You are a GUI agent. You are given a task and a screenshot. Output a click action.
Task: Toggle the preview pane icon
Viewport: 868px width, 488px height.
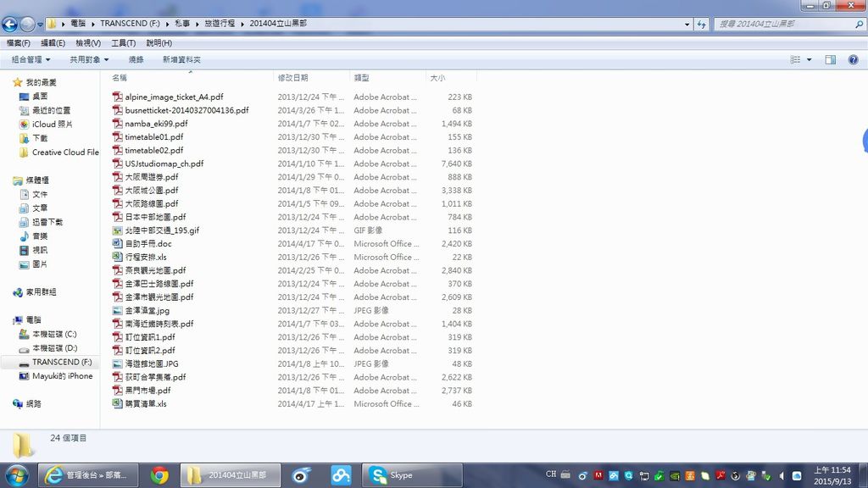pyautogui.click(x=831, y=60)
